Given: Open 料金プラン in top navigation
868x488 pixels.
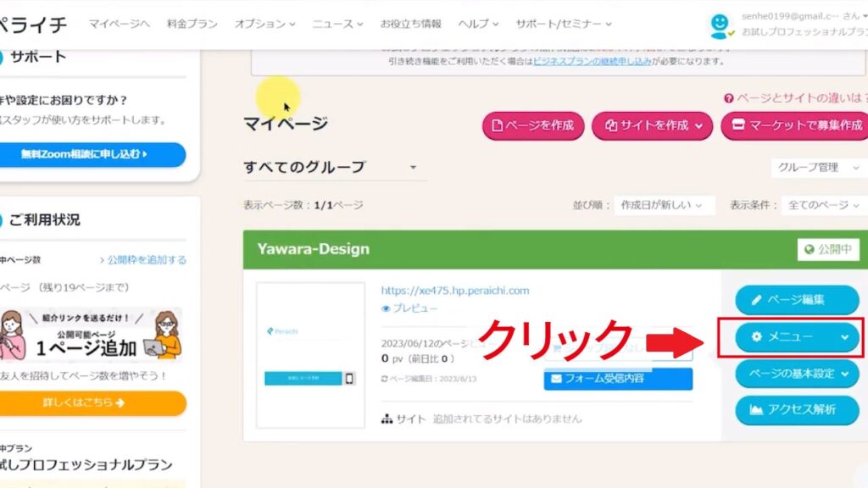Looking at the screenshot, I should point(192,24).
